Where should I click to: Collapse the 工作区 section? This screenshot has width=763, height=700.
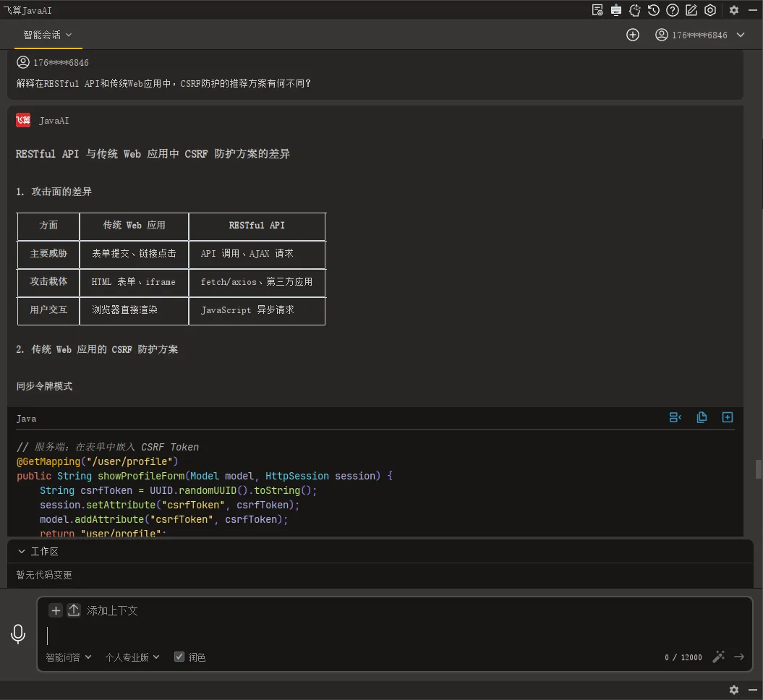tap(22, 551)
